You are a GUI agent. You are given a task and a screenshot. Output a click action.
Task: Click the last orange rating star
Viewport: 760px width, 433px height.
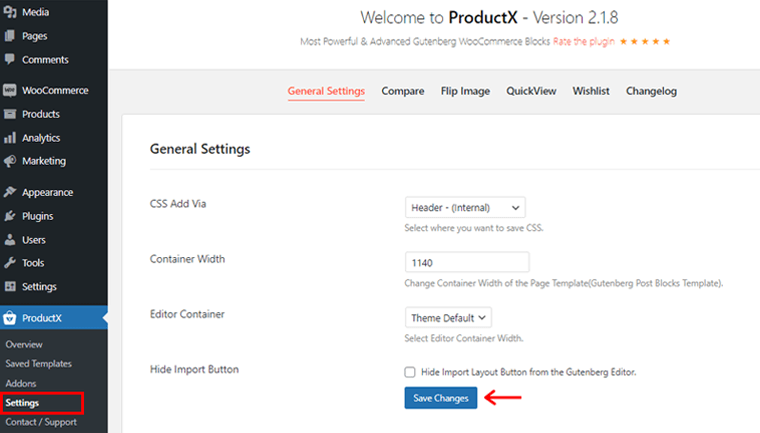pyautogui.click(x=666, y=42)
